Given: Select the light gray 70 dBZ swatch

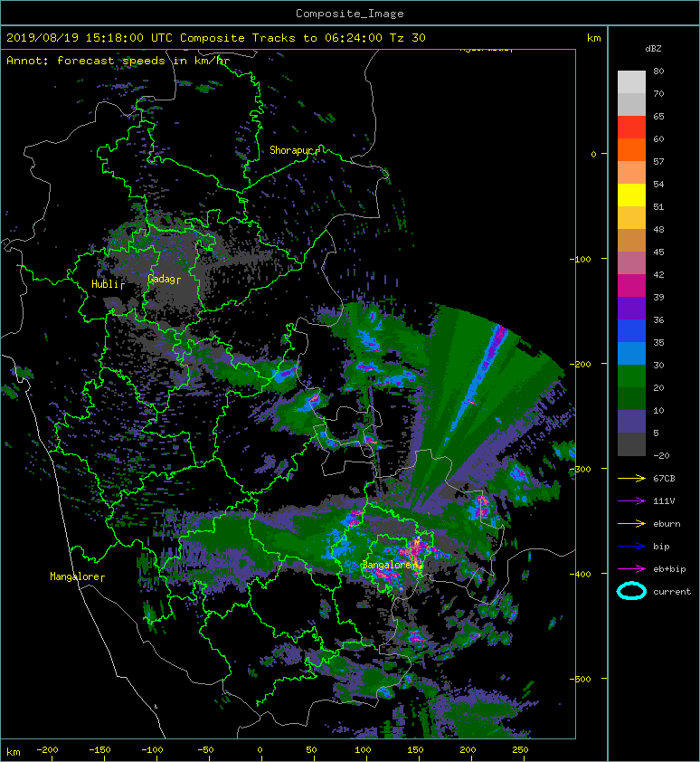Looking at the screenshot, I should pos(631,82).
